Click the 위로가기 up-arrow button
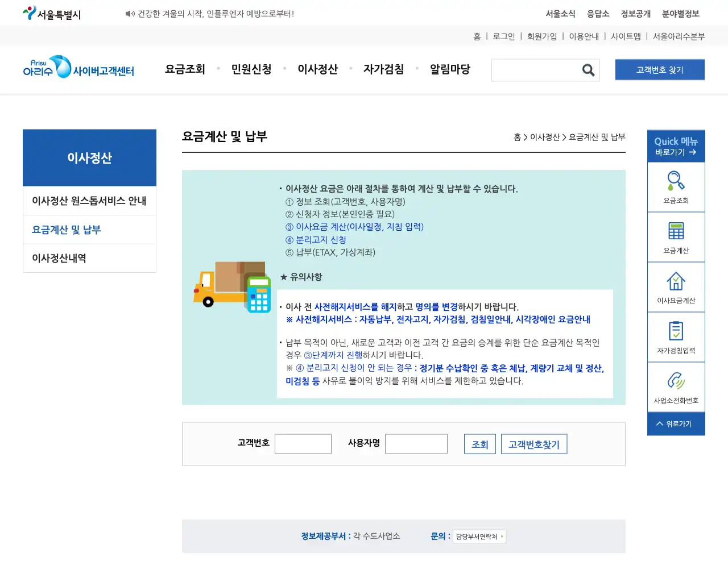 [x=676, y=423]
